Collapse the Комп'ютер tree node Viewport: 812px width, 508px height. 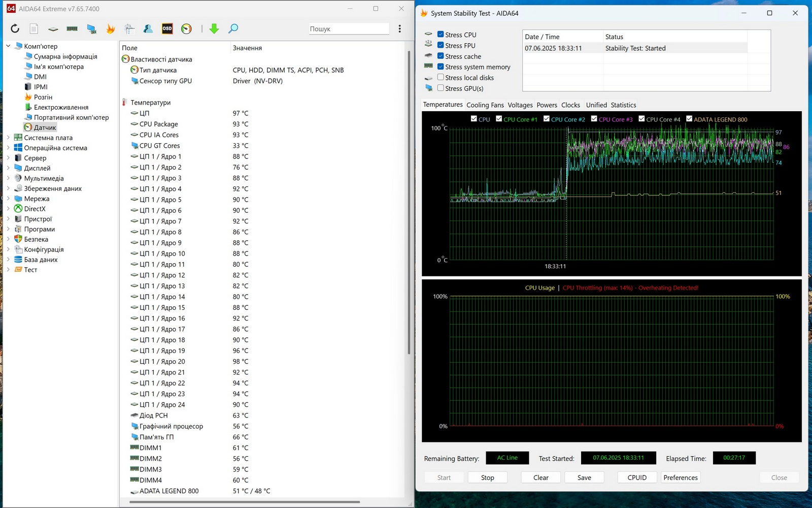pyautogui.click(x=8, y=46)
